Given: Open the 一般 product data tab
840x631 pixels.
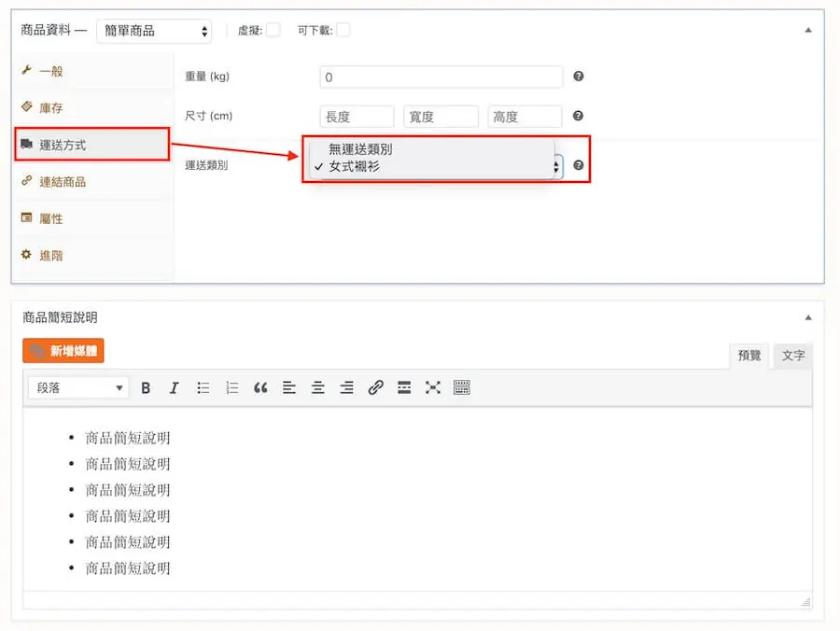Looking at the screenshot, I should pos(92,71).
